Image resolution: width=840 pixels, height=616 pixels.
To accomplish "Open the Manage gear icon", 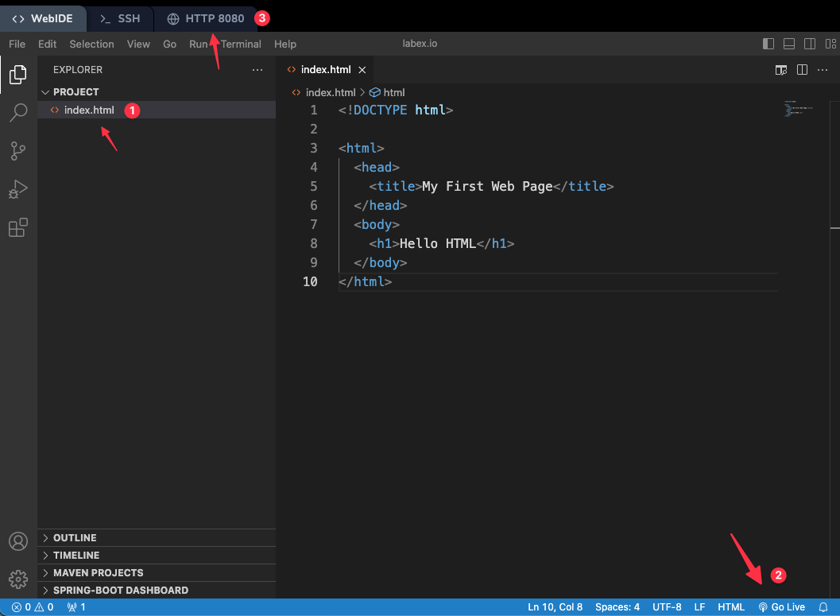I will pos(18,579).
